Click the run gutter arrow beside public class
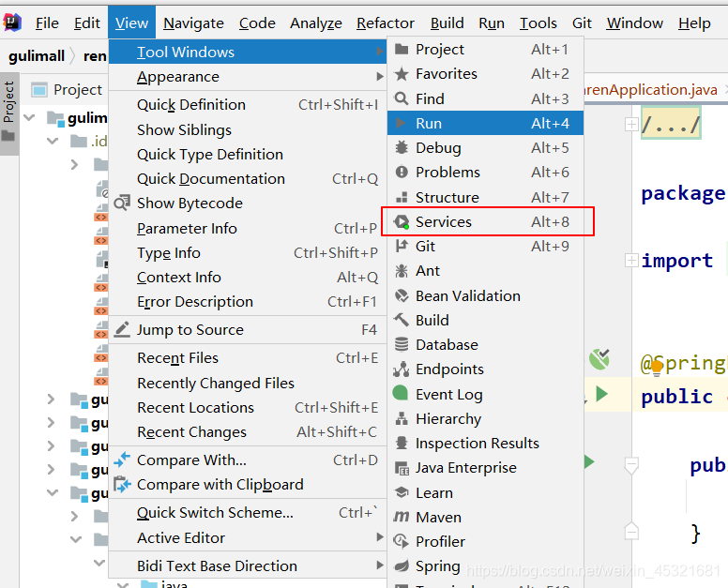 (601, 394)
